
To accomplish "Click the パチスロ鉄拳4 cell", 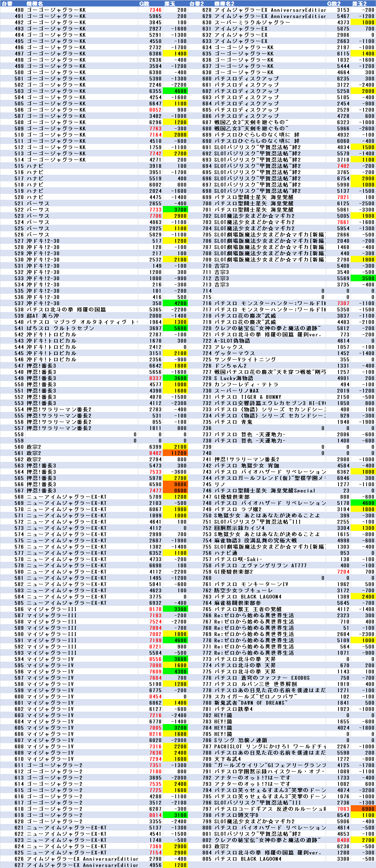I will [x=269, y=709].
